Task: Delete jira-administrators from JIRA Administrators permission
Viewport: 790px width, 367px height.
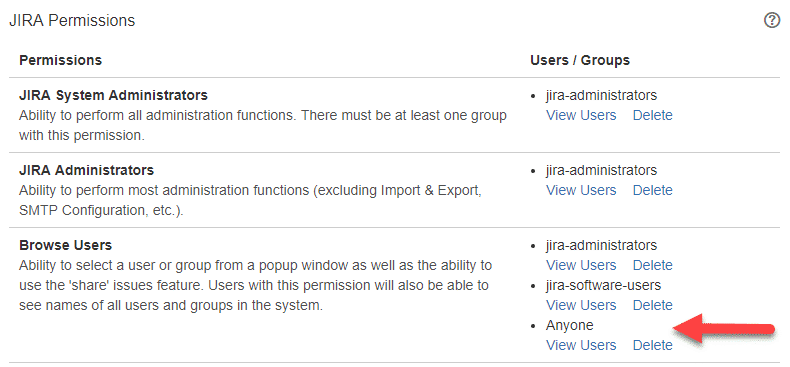Action: coord(652,191)
